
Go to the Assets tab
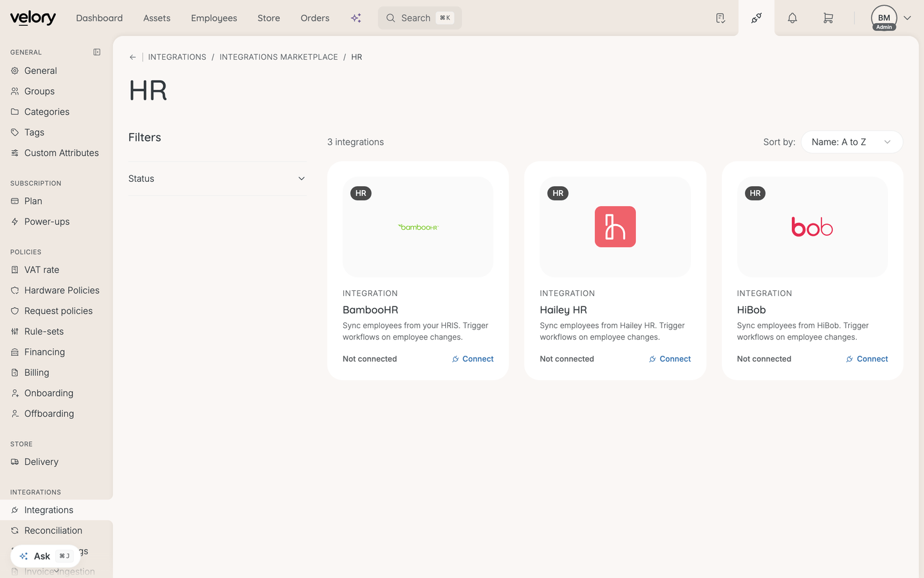tap(157, 18)
